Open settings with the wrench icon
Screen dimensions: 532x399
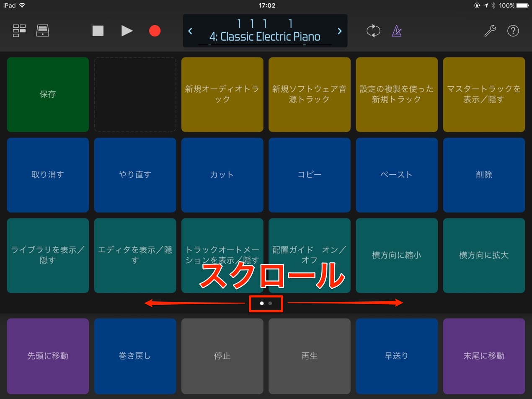click(x=490, y=31)
